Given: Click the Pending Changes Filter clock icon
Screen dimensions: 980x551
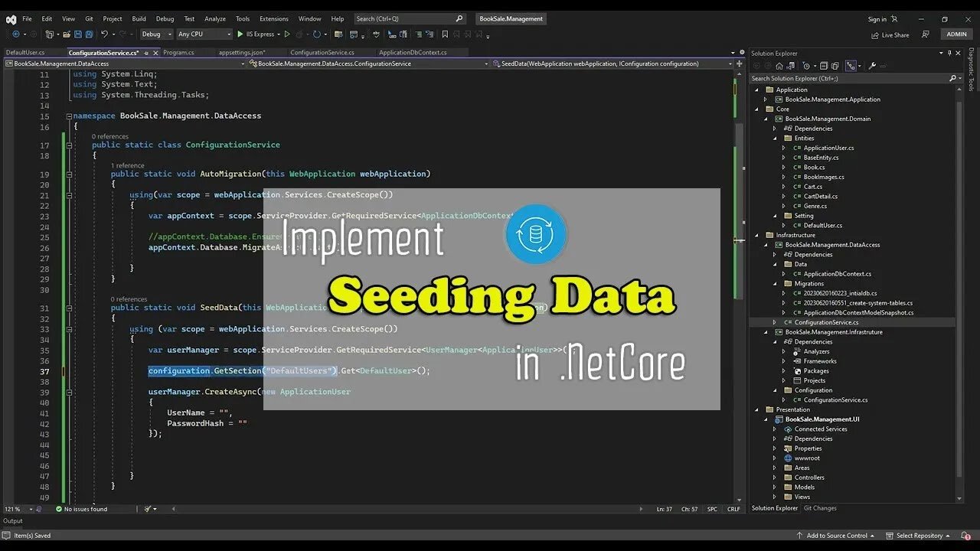Looking at the screenshot, I should tap(806, 66).
